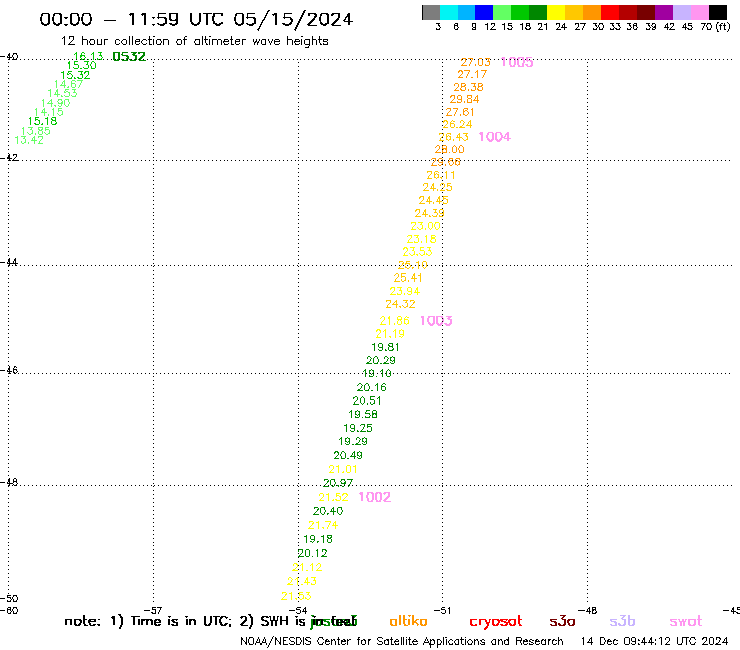740x650 pixels.
Task: Click the pink time label 1002
Action: (x=375, y=497)
